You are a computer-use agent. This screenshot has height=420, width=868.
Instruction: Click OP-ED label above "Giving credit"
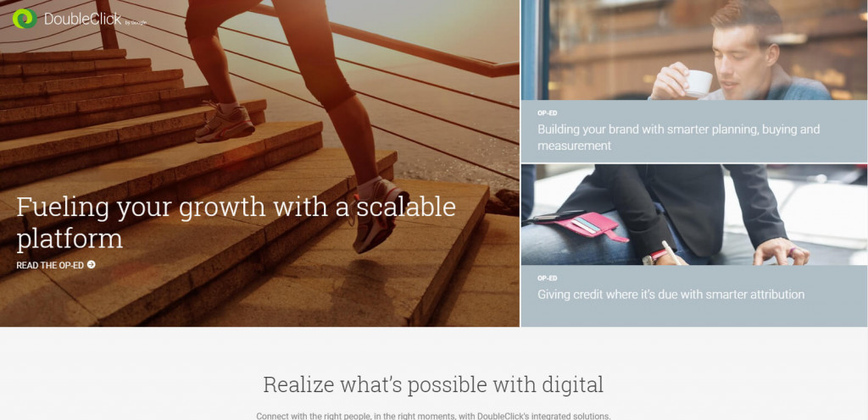[547, 278]
